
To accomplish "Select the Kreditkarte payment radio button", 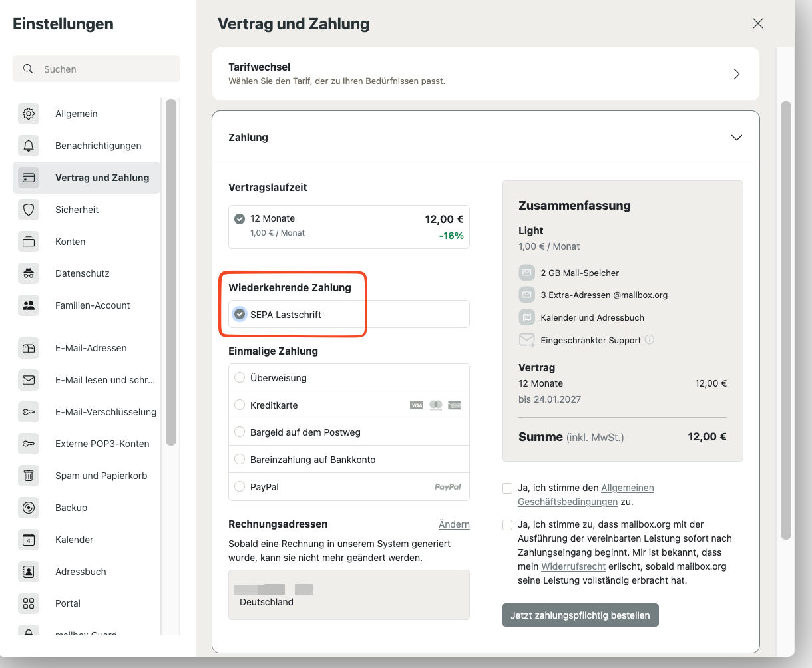I will 240,405.
